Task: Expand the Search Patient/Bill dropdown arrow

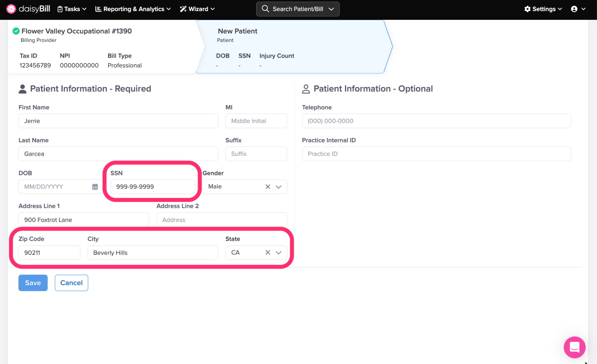Action: coord(331,9)
